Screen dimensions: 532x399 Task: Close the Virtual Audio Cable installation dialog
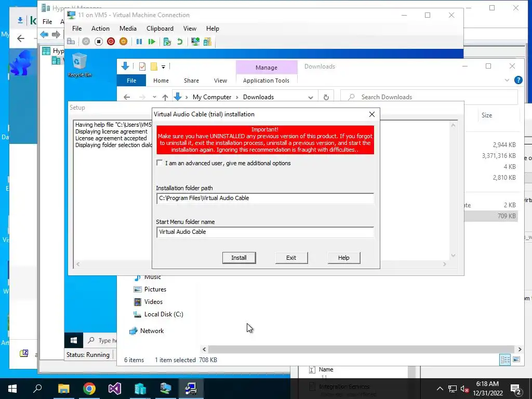[372, 114]
